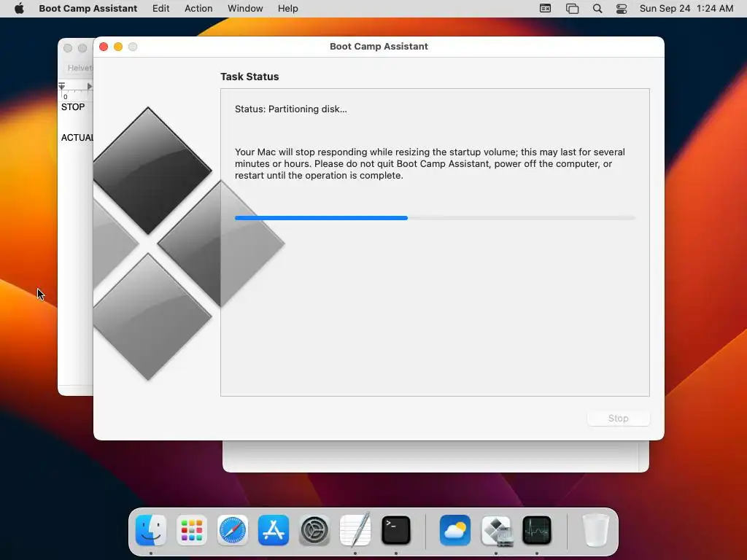Open the Apple menu
Viewport: 747px width, 560px height.
coord(19,9)
